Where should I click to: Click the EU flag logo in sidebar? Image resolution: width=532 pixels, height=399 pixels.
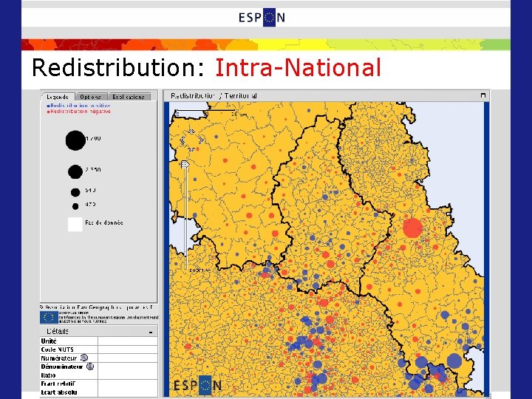(x=49, y=318)
